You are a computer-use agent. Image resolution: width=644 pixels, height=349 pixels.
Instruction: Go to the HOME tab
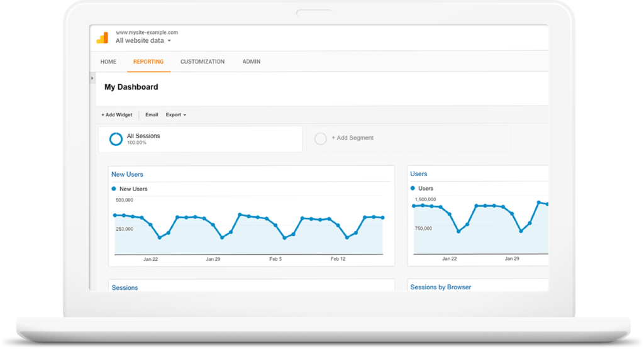coord(108,62)
